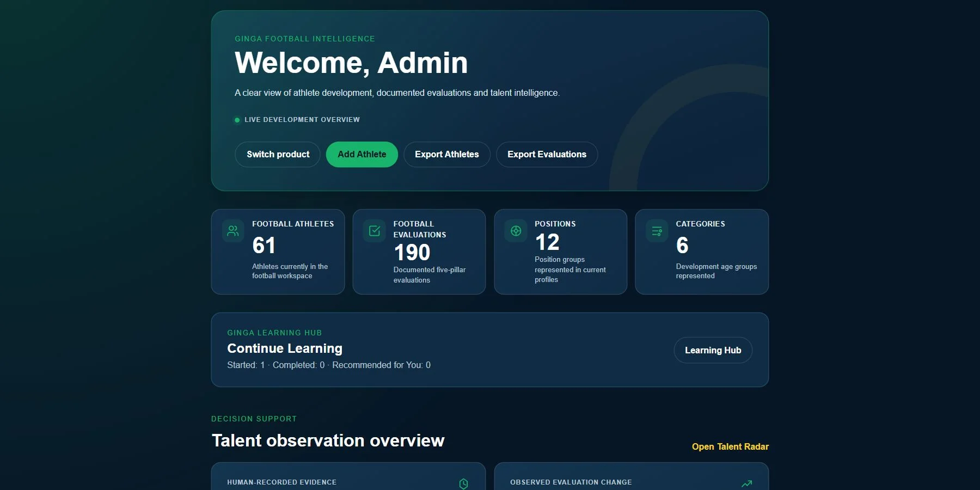The image size is (980, 490).
Task: Click the Started/Completed learning stats line
Action: coord(329,365)
